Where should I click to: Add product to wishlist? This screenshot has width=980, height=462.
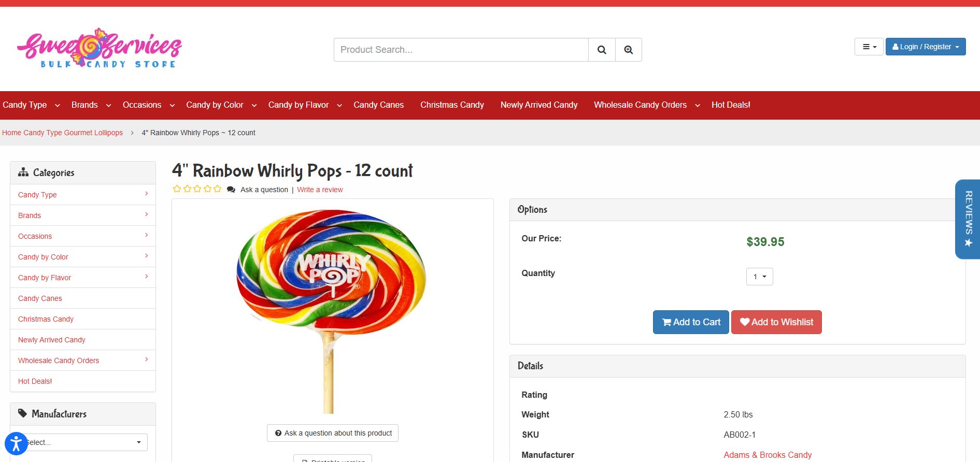point(776,322)
